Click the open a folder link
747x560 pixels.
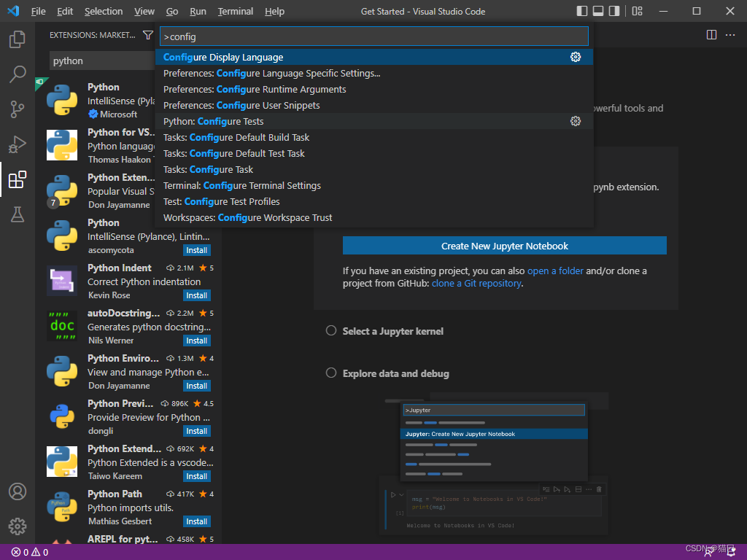(x=555, y=271)
